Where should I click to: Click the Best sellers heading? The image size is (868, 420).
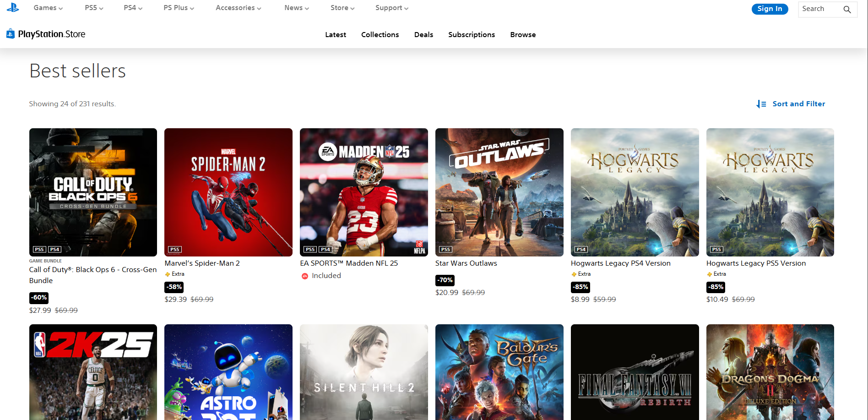pyautogui.click(x=77, y=71)
